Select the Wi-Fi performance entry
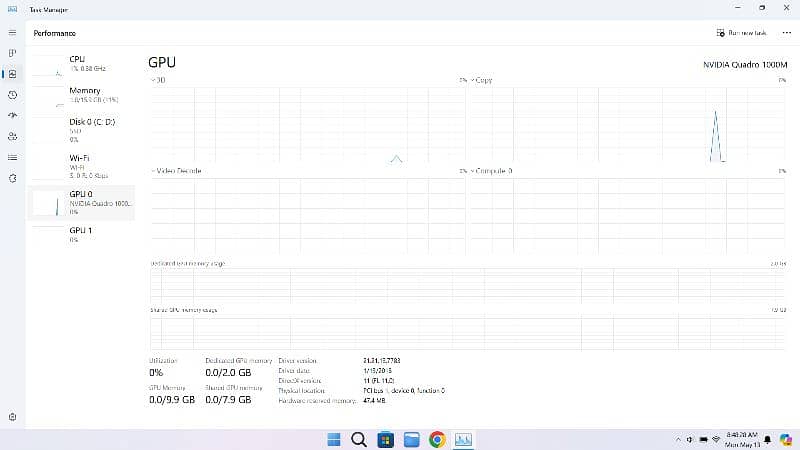Screen dimensions: 800x450 pyautogui.click(x=82, y=166)
